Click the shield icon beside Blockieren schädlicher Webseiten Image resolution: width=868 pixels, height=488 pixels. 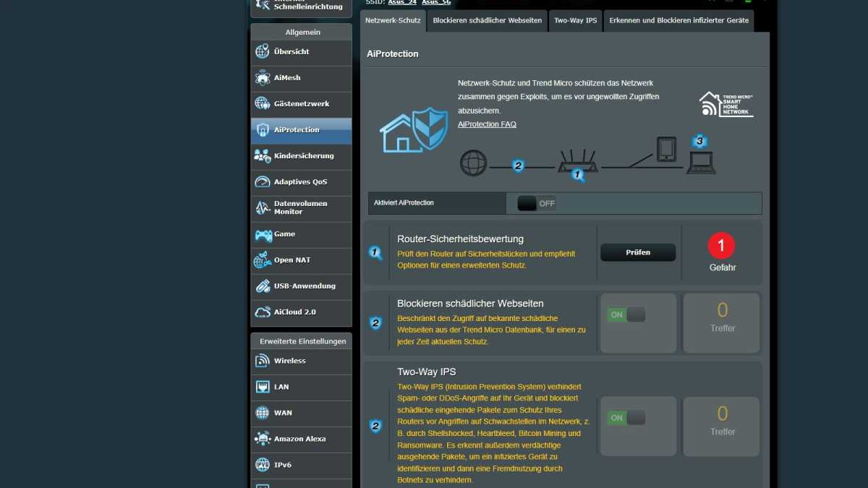tap(375, 323)
